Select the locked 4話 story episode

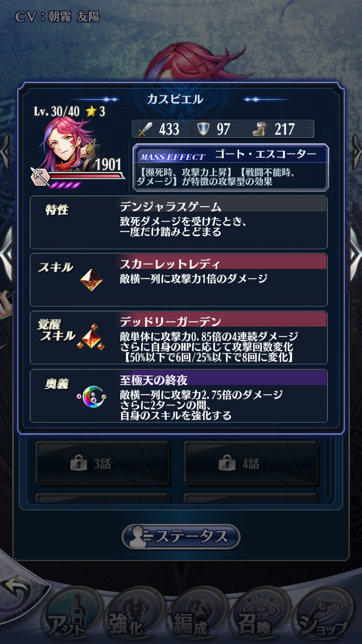251,463
